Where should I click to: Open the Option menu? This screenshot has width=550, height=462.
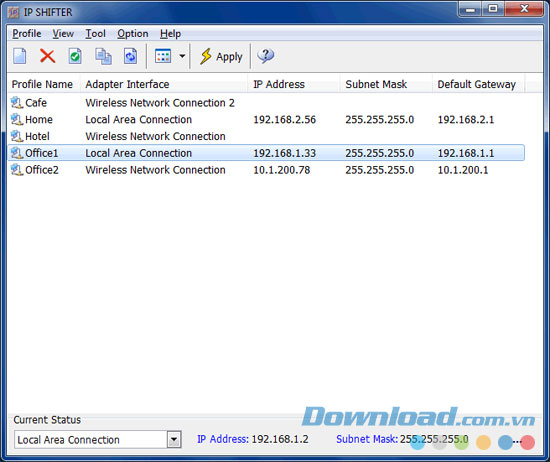(x=133, y=34)
